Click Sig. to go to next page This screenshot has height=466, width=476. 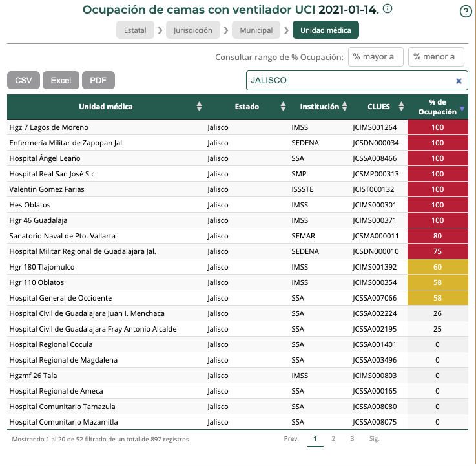tap(374, 439)
